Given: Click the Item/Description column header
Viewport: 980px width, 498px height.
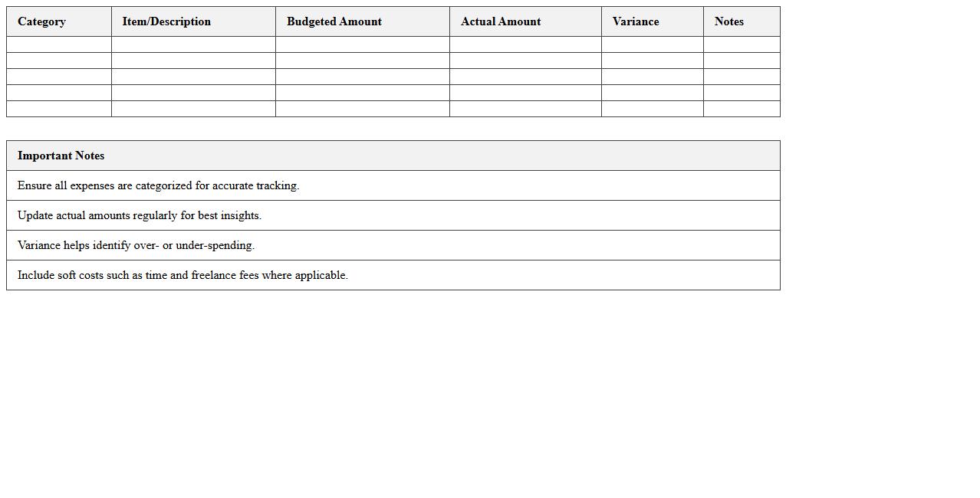Looking at the screenshot, I should tap(166, 21).
